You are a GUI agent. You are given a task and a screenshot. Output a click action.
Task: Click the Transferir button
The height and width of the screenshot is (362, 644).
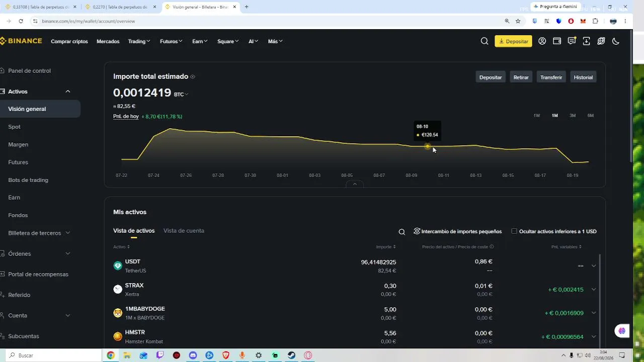pos(551,77)
